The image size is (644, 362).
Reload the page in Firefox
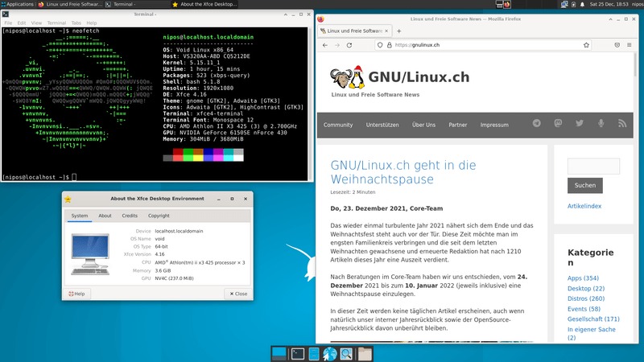(349, 45)
